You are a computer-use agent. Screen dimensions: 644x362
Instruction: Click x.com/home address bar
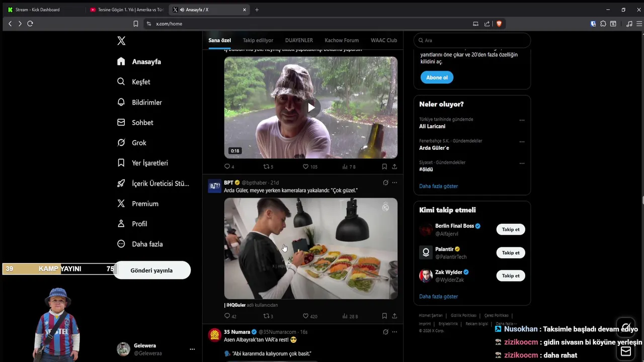tap(169, 24)
